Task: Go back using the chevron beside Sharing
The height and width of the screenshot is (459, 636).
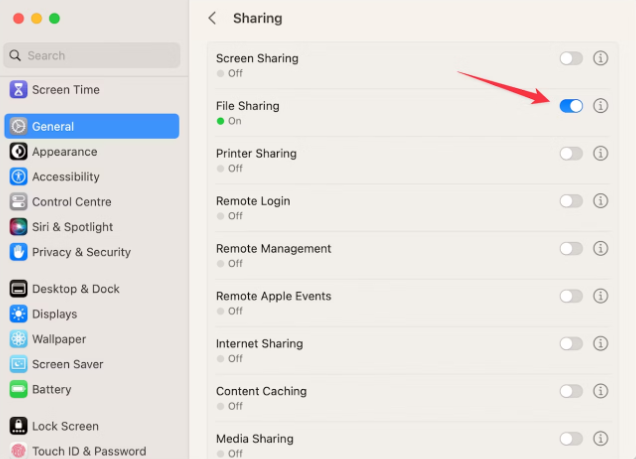Action: click(x=212, y=18)
